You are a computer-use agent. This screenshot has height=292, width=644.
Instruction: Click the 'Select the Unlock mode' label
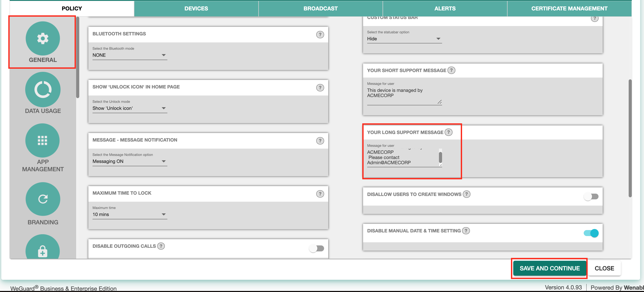(x=111, y=102)
